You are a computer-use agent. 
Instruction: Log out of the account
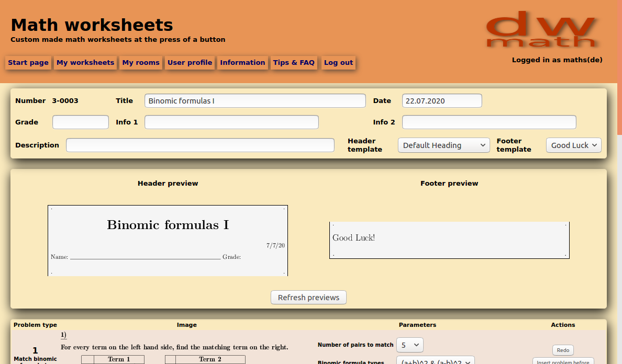338,62
